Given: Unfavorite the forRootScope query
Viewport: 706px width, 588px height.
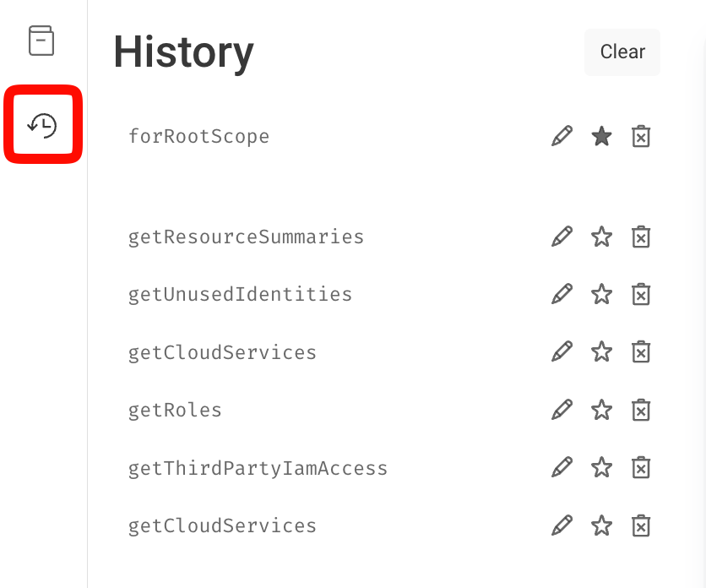Looking at the screenshot, I should pos(601,136).
